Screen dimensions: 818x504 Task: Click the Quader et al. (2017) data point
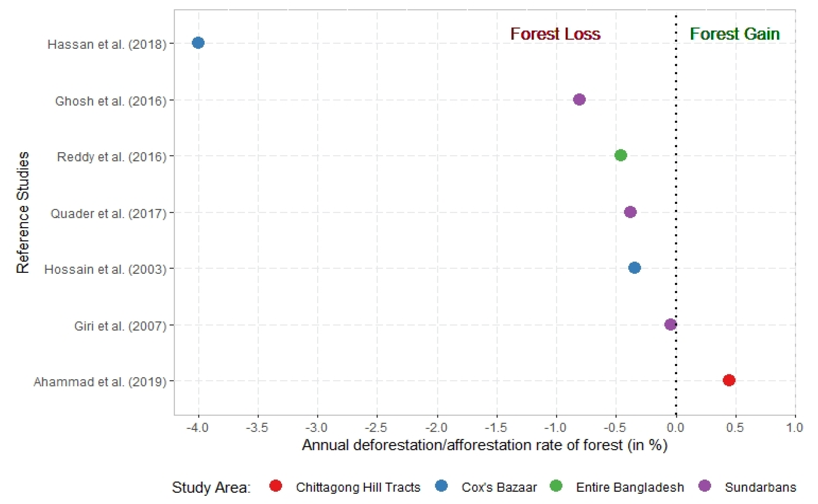630,212
